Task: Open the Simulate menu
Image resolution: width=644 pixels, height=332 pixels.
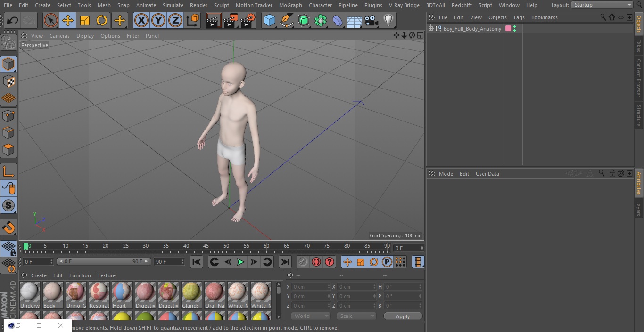Action: 173,5
